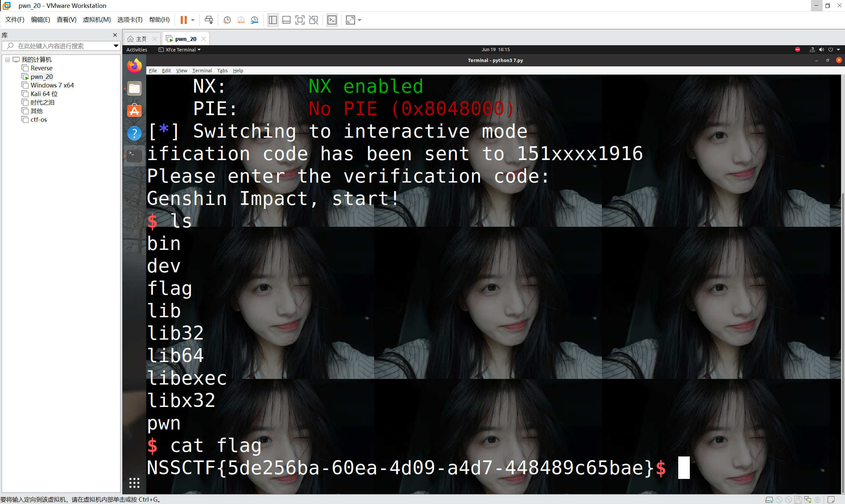
Task: Open the library search dropdown arrow
Action: point(116,46)
